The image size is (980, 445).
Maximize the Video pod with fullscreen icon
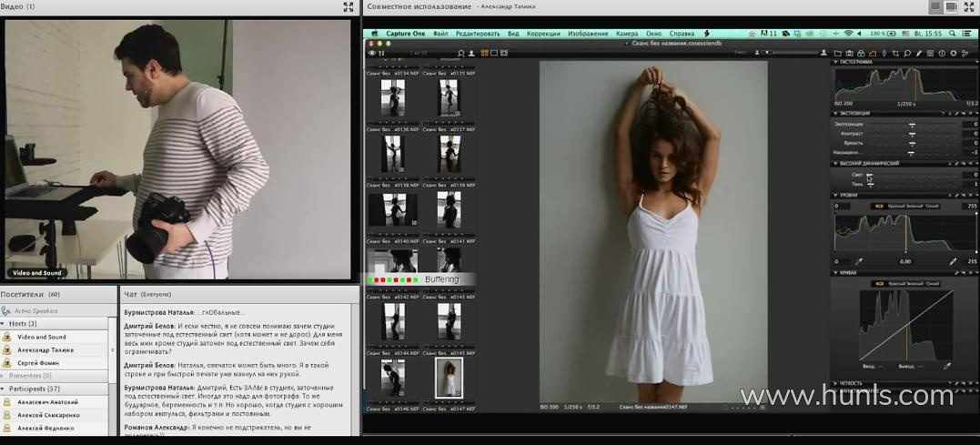click(348, 6)
